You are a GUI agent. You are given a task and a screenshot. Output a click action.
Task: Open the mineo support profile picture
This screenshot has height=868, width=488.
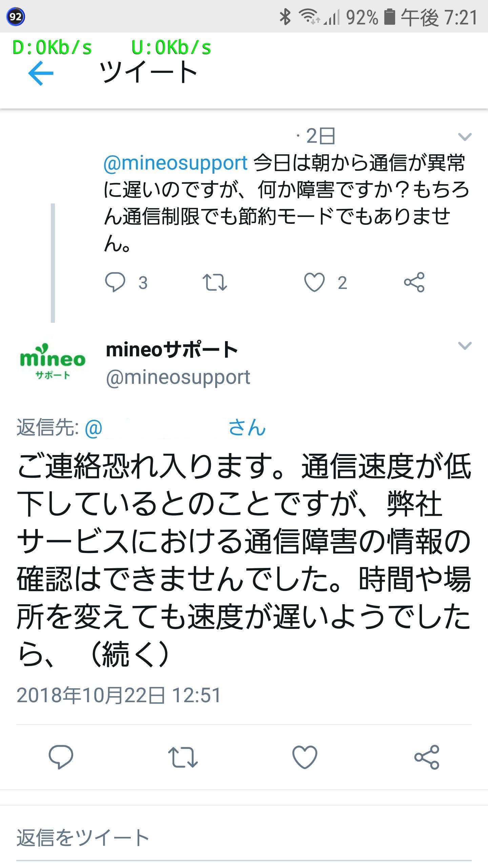[53, 362]
